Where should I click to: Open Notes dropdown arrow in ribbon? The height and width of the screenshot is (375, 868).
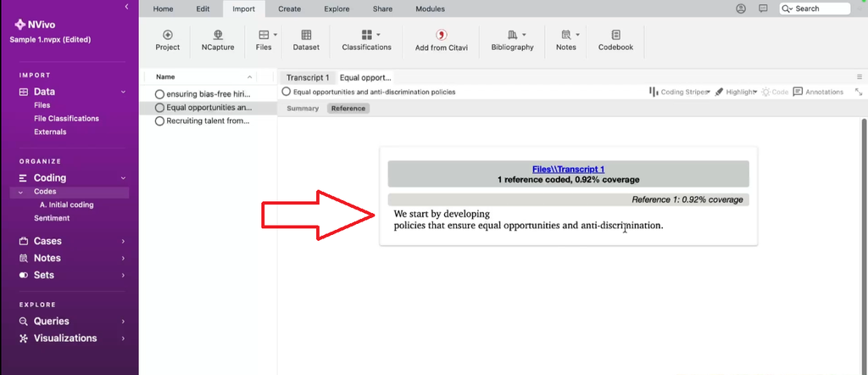pyautogui.click(x=577, y=34)
